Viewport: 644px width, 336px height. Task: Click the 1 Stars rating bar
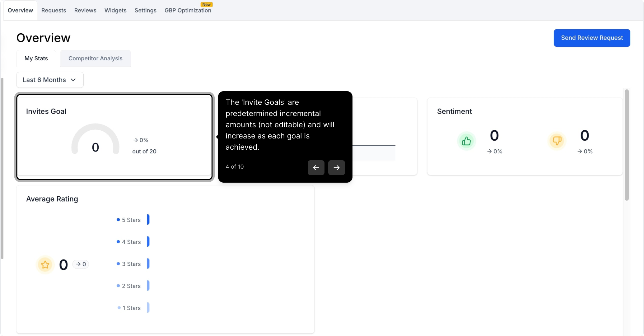pos(148,308)
